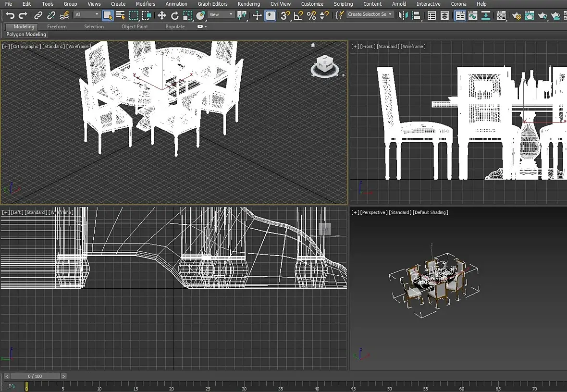
Task: Open the Layer Explorer from the toolbar
Action: [445, 15]
